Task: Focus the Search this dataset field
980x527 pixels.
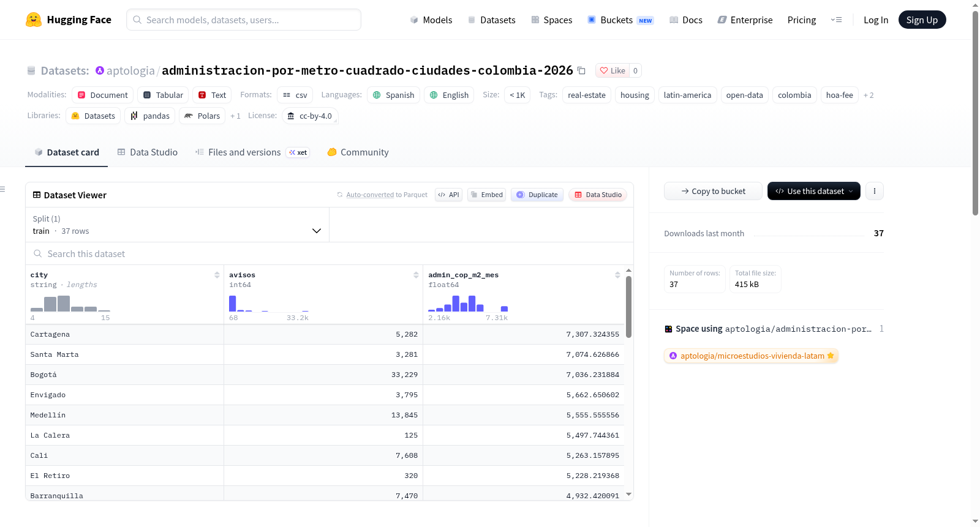Action: pos(330,253)
